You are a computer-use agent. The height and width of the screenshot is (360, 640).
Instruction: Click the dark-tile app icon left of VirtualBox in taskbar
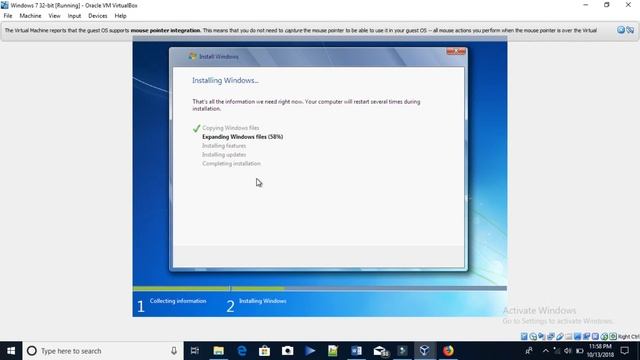(402, 351)
